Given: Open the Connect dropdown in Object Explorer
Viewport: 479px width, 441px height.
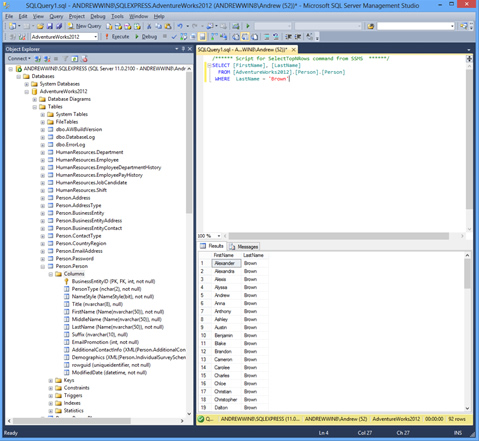Looking at the screenshot, I should tap(19, 59).
